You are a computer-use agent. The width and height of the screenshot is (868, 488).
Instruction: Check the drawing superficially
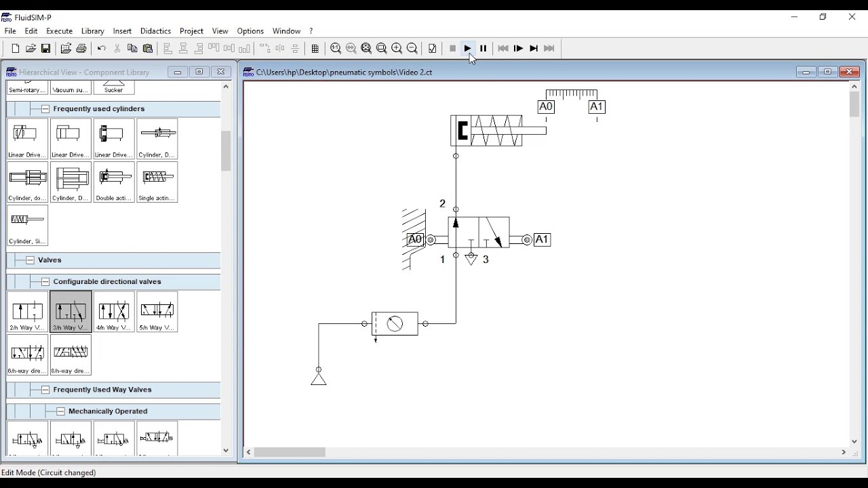[433, 48]
